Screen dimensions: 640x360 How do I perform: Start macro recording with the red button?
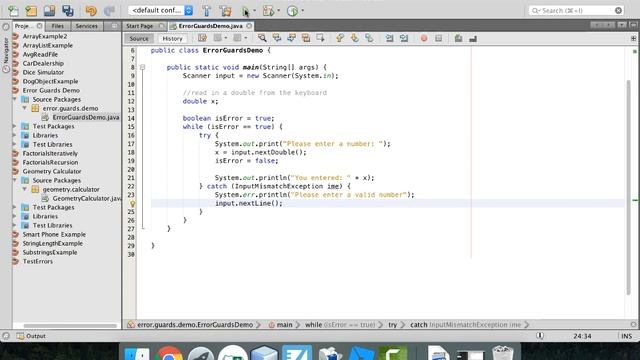click(x=424, y=38)
